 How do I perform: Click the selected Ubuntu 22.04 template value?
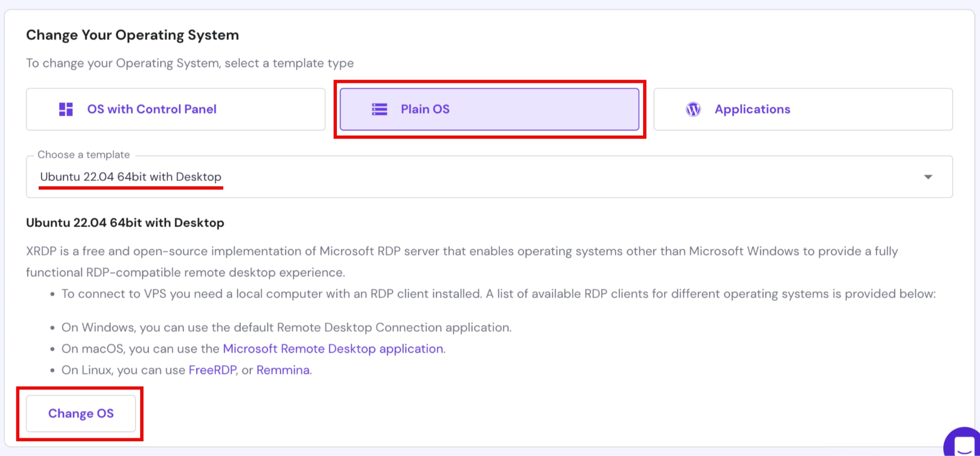pos(131,177)
